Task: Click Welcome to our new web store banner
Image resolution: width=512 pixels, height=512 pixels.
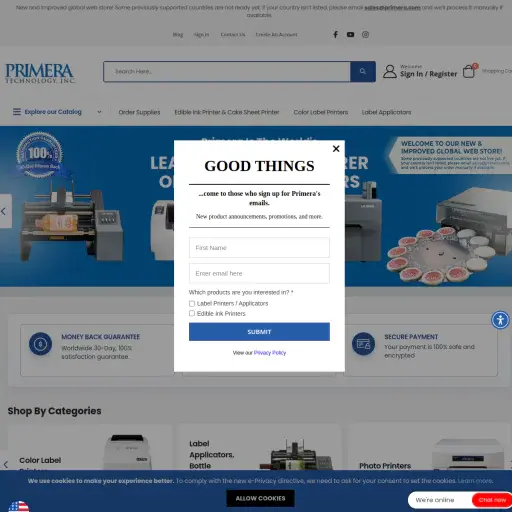Action: click(451, 155)
